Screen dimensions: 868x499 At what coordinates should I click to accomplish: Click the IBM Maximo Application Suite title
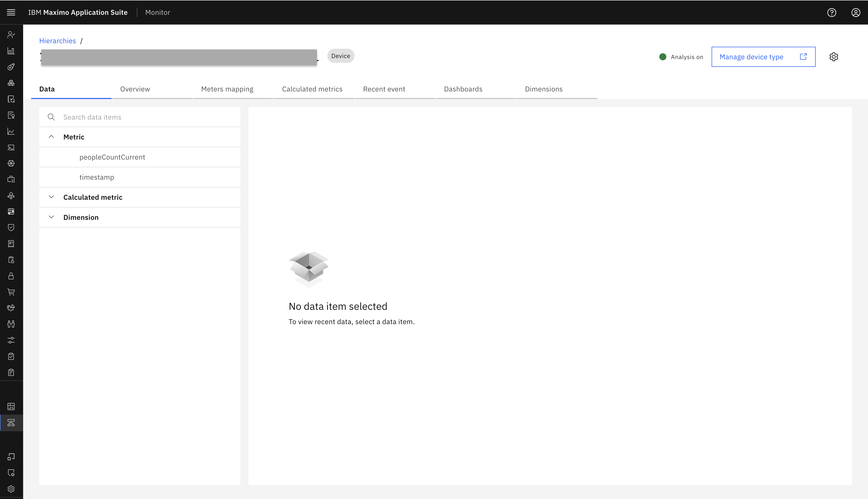78,12
